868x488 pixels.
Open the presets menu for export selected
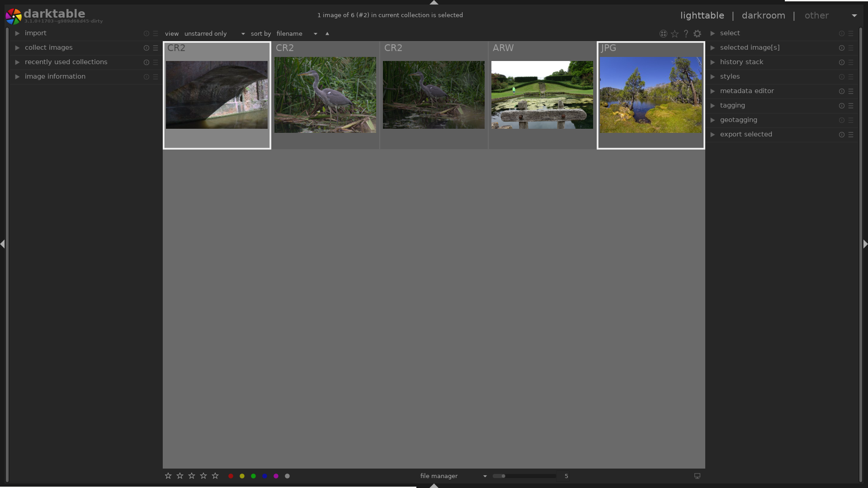[x=852, y=134]
